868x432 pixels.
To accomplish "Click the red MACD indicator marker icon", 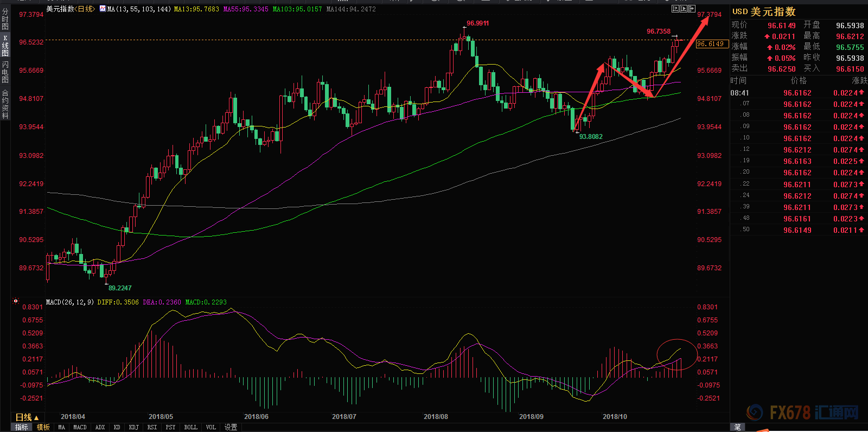I will click(x=15, y=301).
